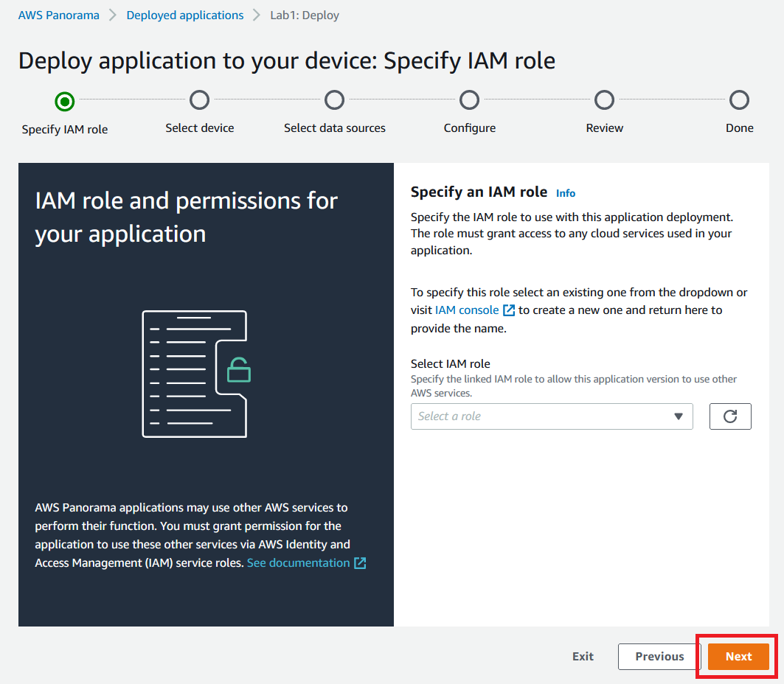Click the Configure step circle
784x684 pixels.
470,100
